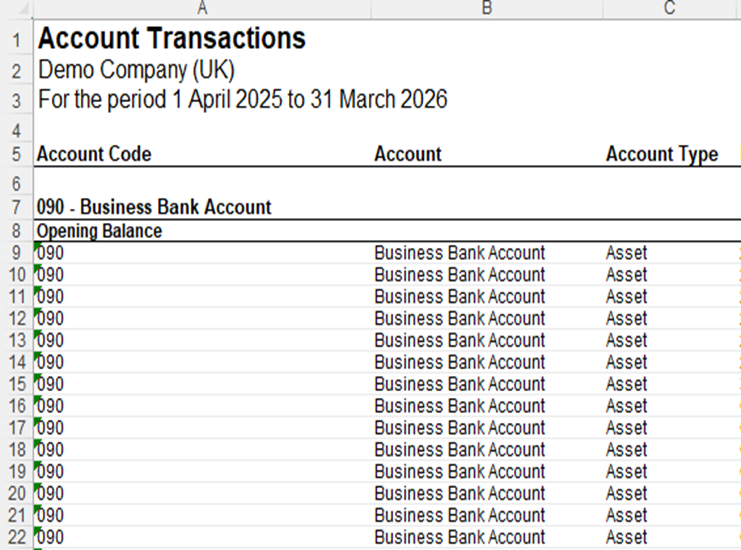Click the Account column heading cell in row 5
The image size is (741, 550).
(408, 154)
